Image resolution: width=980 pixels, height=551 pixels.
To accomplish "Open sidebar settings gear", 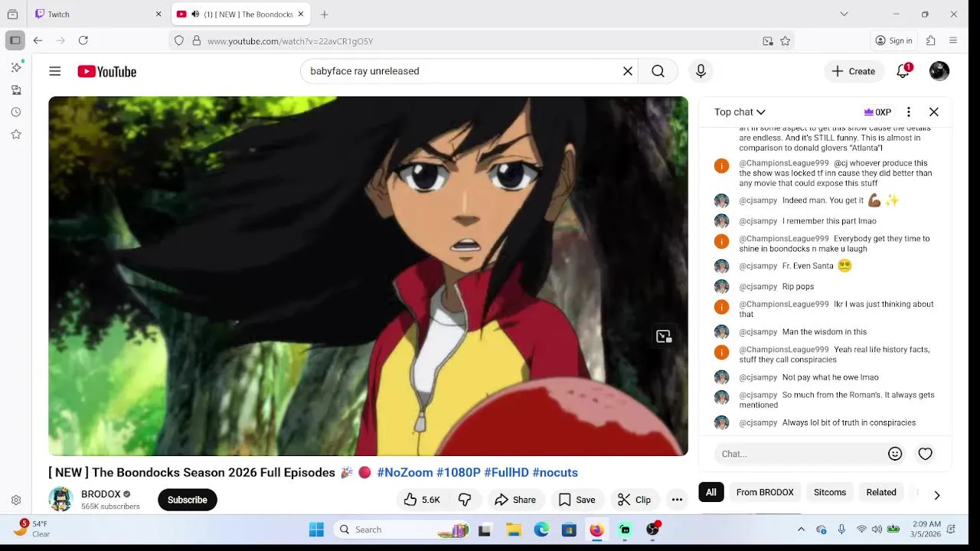I will point(16,500).
